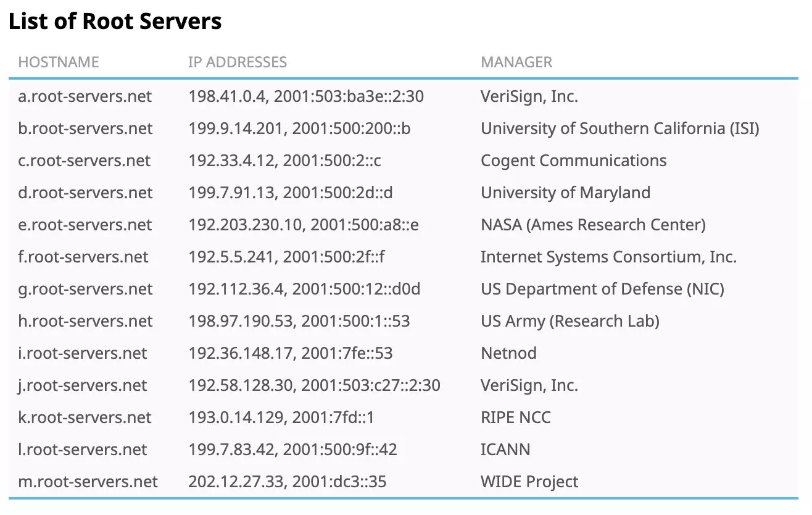Click Internet Systems Consortium, Inc. text

tap(609, 257)
